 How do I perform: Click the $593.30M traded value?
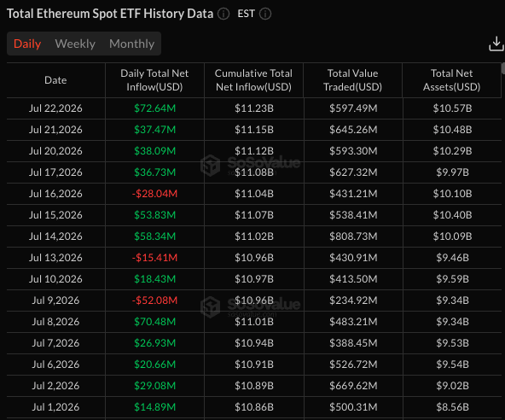(353, 151)
